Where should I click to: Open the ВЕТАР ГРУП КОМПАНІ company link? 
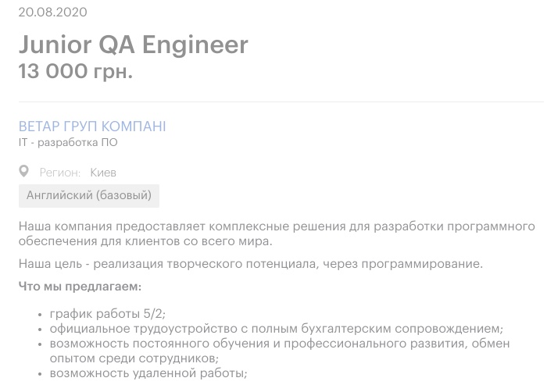(92, 127)
